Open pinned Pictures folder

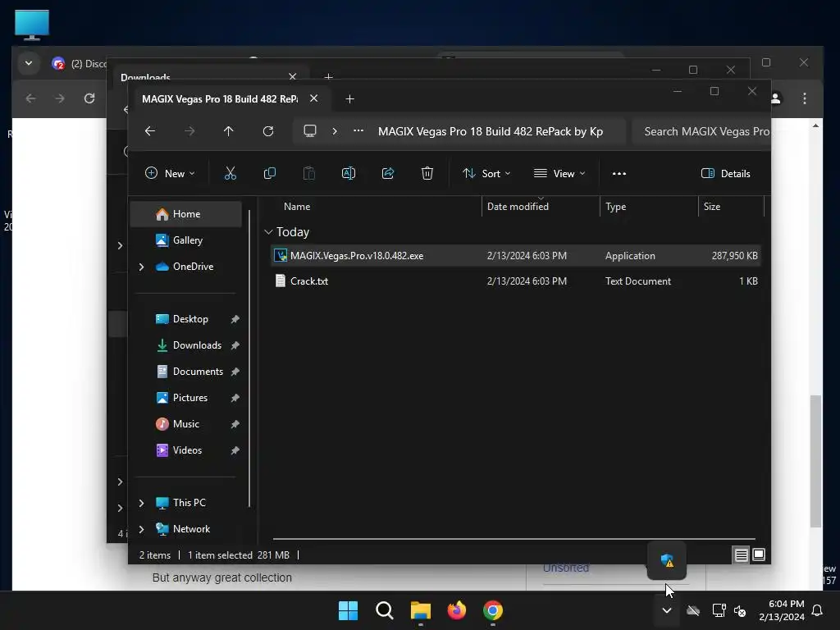[186, 398]
